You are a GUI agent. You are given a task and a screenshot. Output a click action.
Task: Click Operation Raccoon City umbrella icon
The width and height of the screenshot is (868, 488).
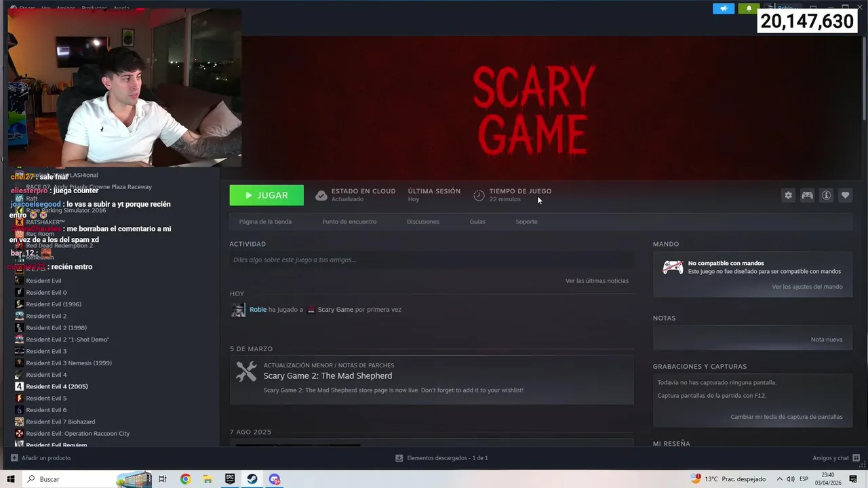pyautogui.click(x=20, y=434)
